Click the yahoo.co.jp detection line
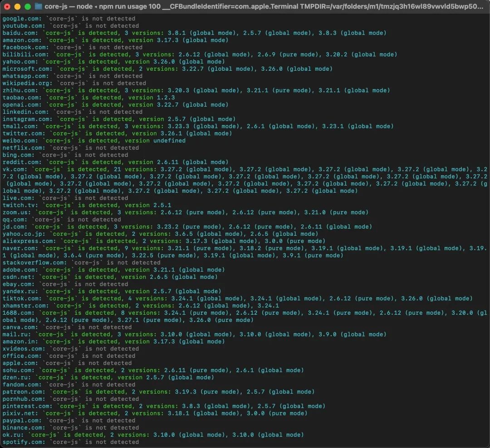Viewport: 490px width, 448px height. (160, 234)
